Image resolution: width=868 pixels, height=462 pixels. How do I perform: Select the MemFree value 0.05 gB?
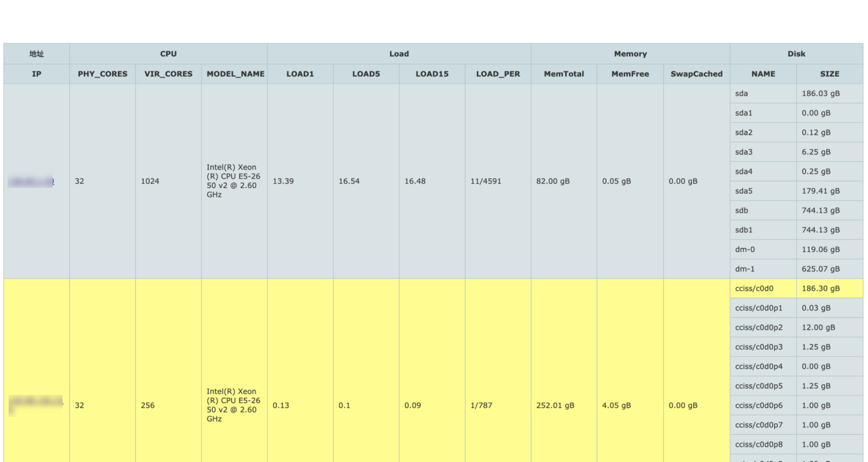click(x=617, y=182)
